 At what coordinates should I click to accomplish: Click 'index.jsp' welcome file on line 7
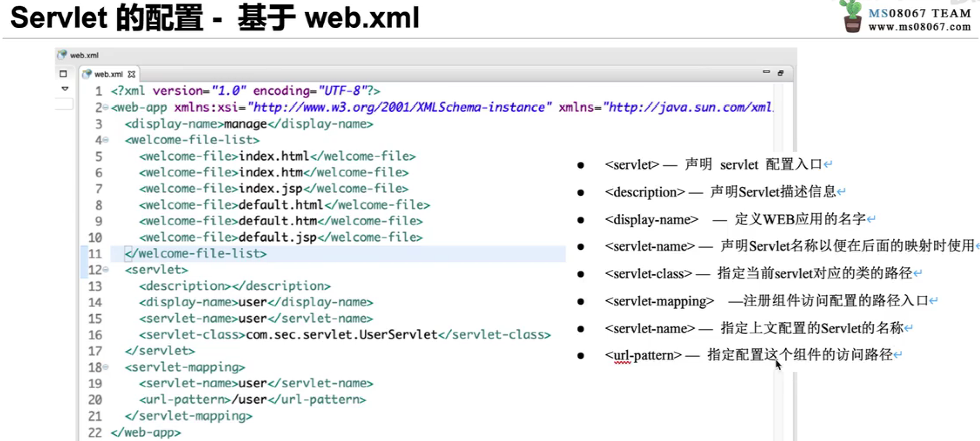[x=270, y=189]
